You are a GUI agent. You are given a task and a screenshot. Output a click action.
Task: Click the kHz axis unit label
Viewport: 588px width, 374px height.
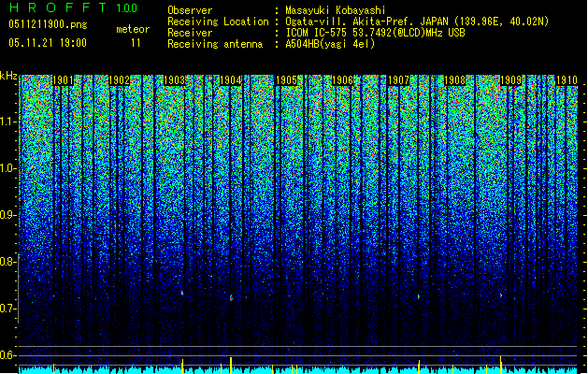coord(8,76)
